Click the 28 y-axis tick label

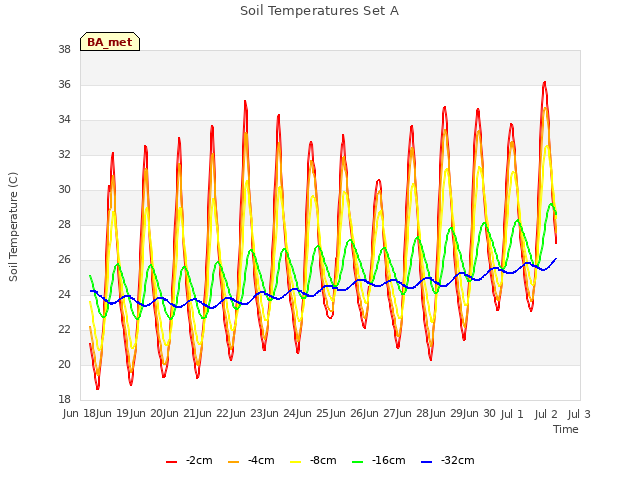tap(64, 225)
